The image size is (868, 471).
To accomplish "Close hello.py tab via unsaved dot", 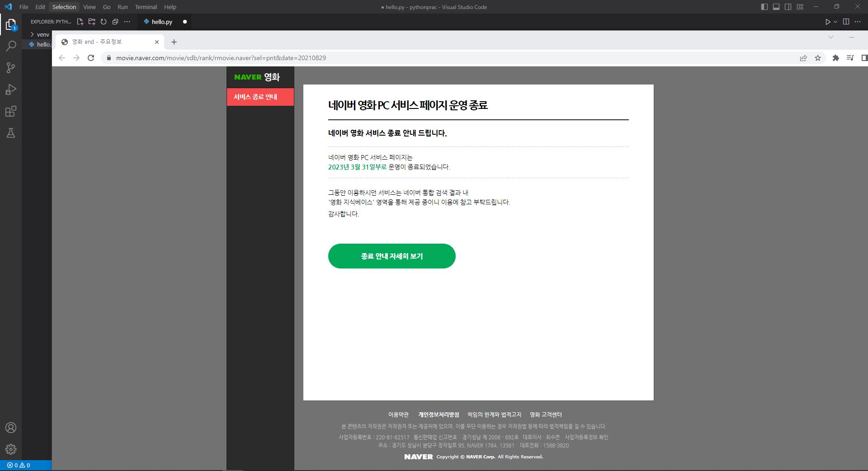I will coord(185,22).
